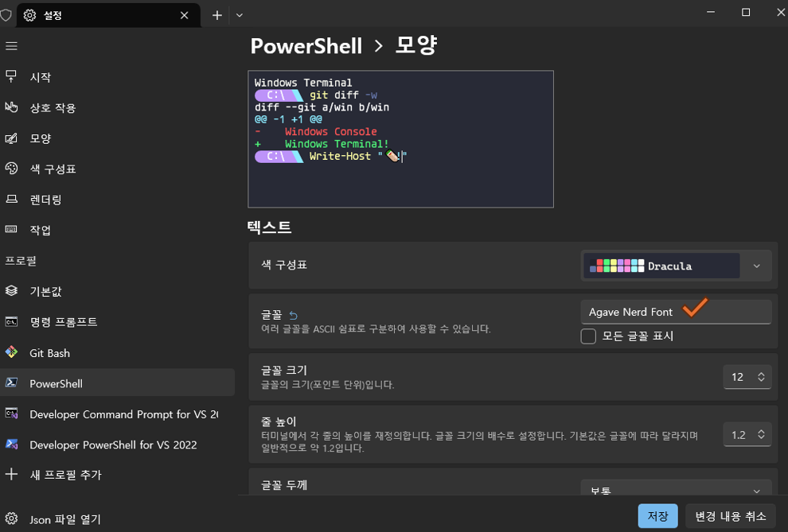
Task: Click the 변경 내용 취소 discard button
Action: point(730,516)
